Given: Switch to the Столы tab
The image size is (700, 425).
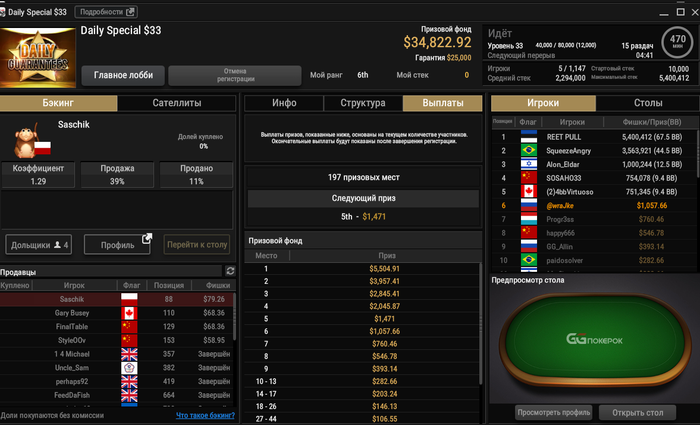Looking at the screenshot, I should tap(648, 103).
